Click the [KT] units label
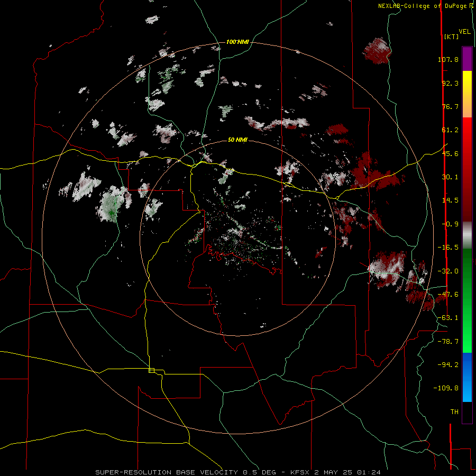The image size is (476, 476). [451, 36]
